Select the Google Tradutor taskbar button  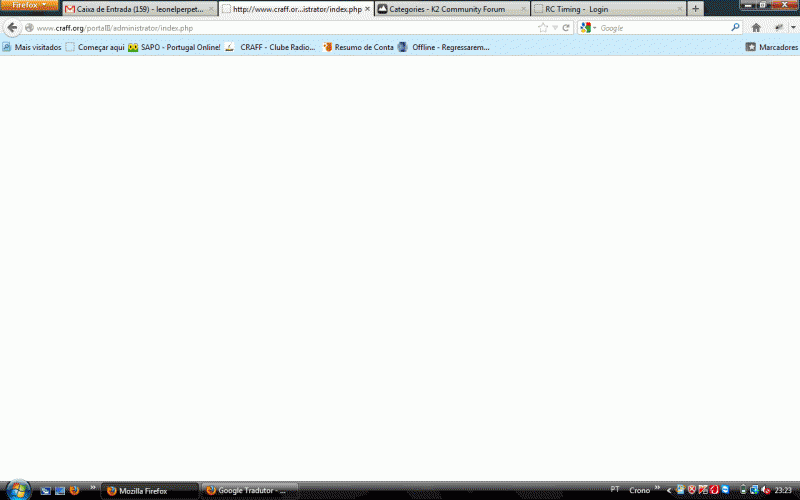coord(249,491)
